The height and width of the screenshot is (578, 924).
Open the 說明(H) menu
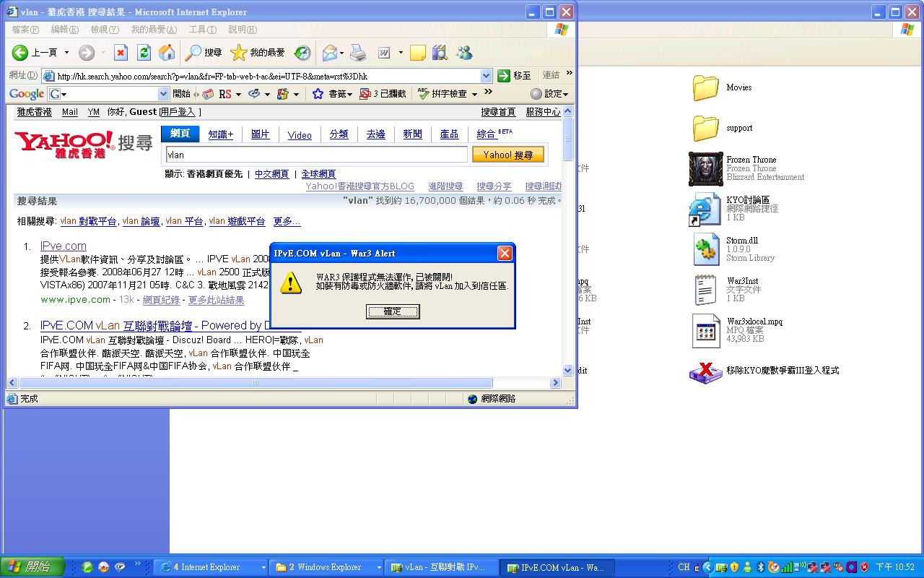pyautogui.click(x=242, y=30)
